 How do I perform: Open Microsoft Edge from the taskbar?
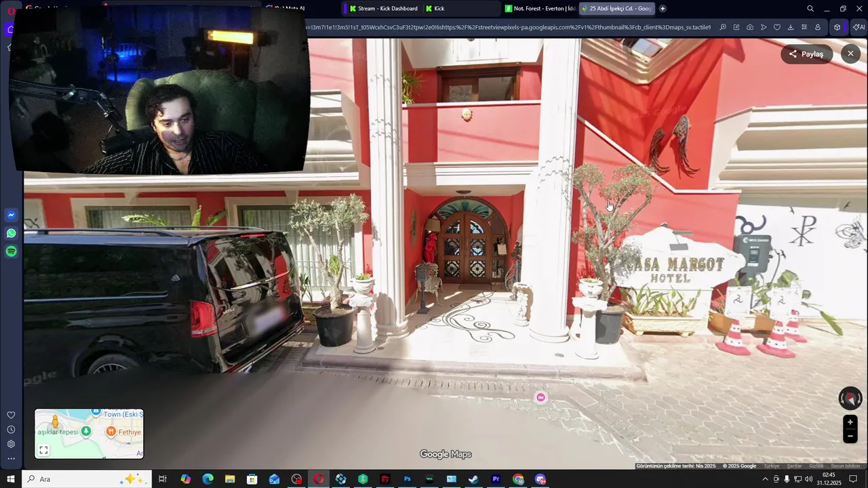click(x=208, y=479)
